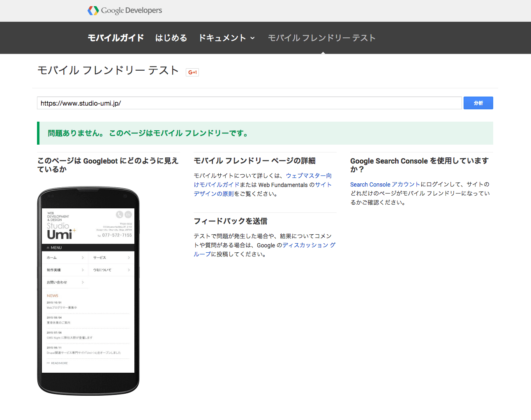Open the ディスカッション グループ link
Screen dimensions: 531x420
(265, 249)
